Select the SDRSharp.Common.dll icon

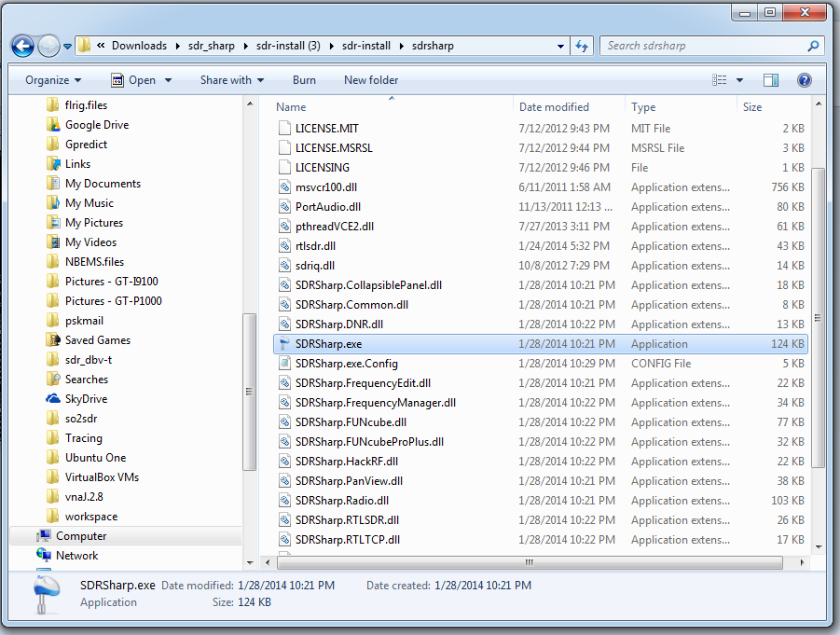[x=285, y=305]
